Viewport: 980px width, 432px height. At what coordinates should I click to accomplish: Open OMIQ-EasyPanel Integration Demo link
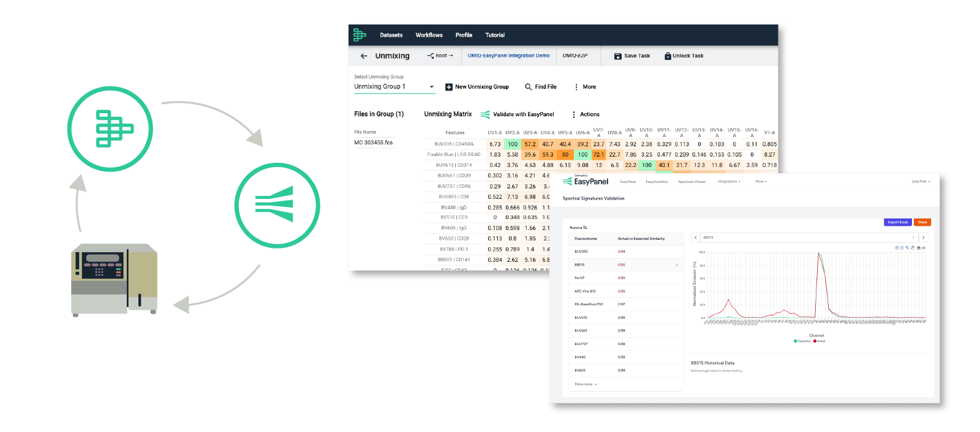coord(508,56)
